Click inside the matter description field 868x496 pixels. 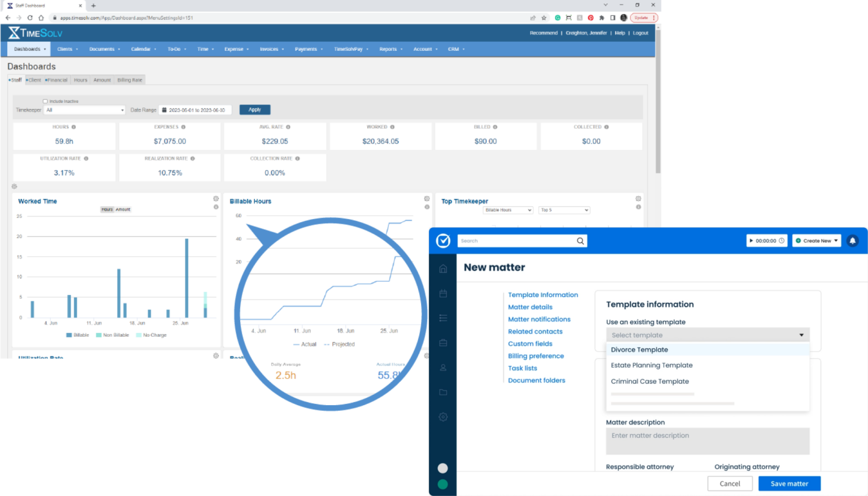tap(707, 441)
